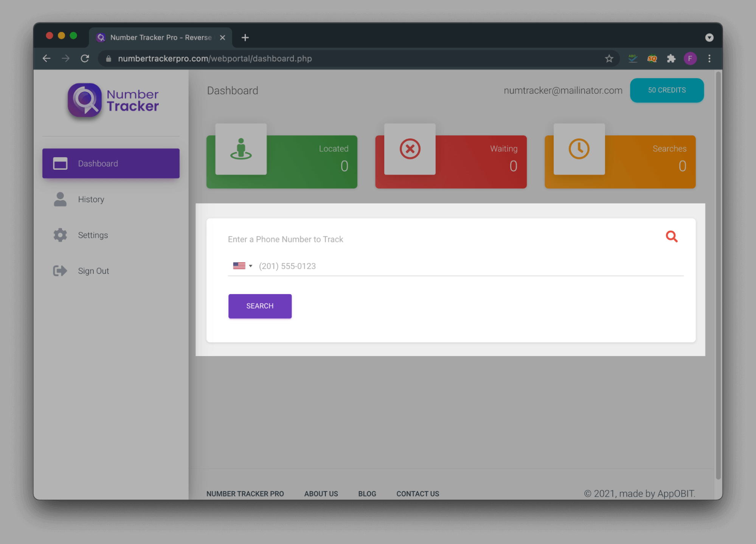Open the Chrome profile avatar F
756x544 pixels.
tap(690, 59)
